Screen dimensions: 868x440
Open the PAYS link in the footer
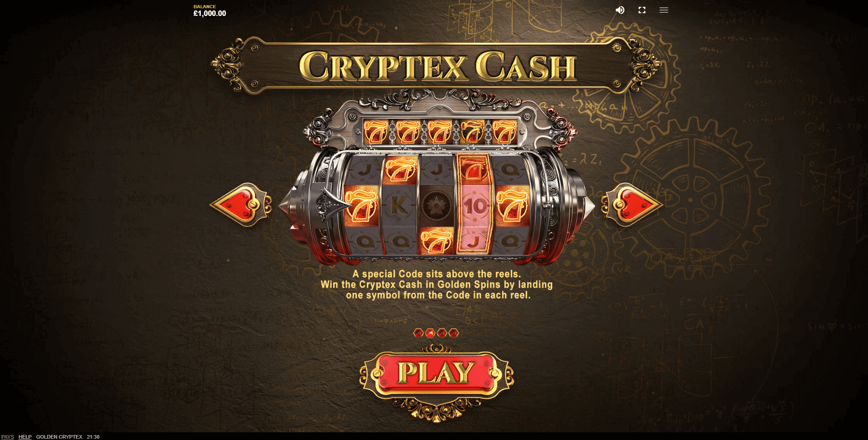point(7,437)
